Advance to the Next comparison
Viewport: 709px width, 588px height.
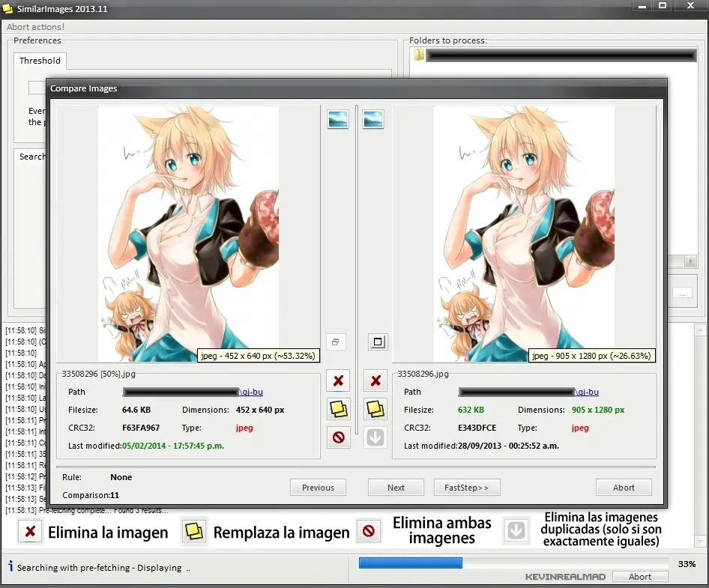[x=396, y=488]
